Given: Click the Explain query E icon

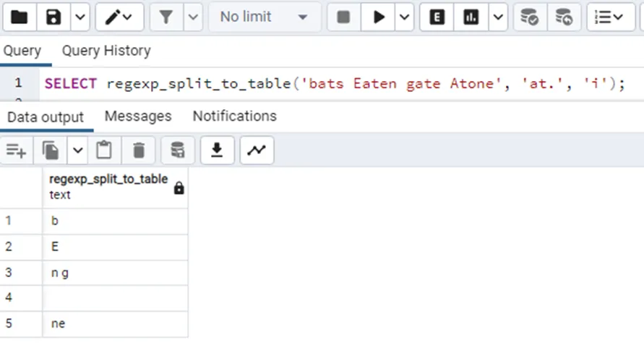Looking at the screenshot, I should pos(437,17).
